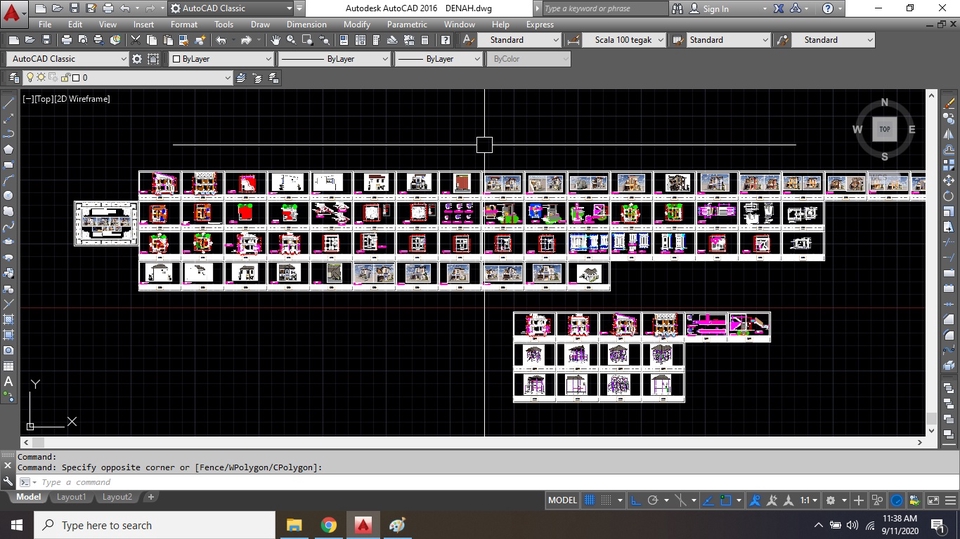Click the Sign In button
960x539 pixels.
(709, 9)
